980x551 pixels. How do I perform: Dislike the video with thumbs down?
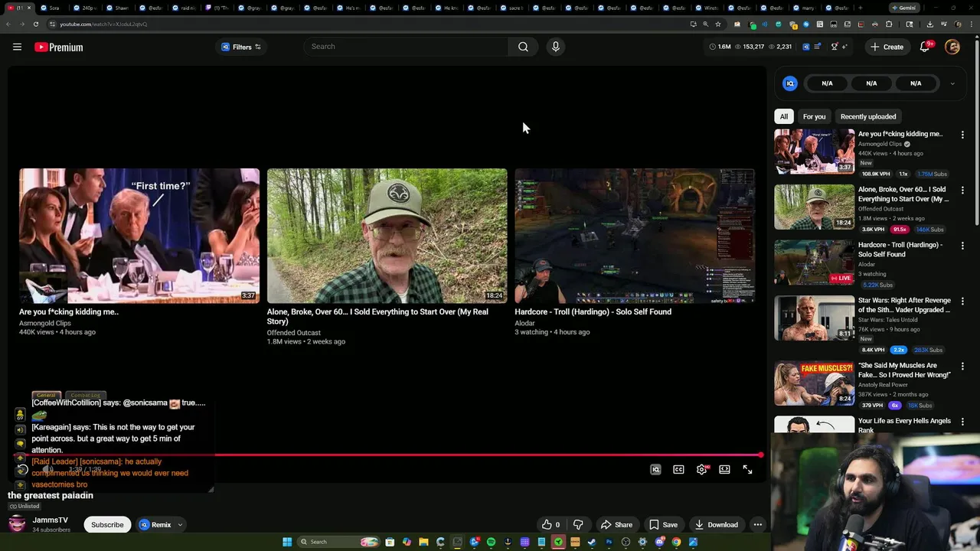(x=578, y=525)
